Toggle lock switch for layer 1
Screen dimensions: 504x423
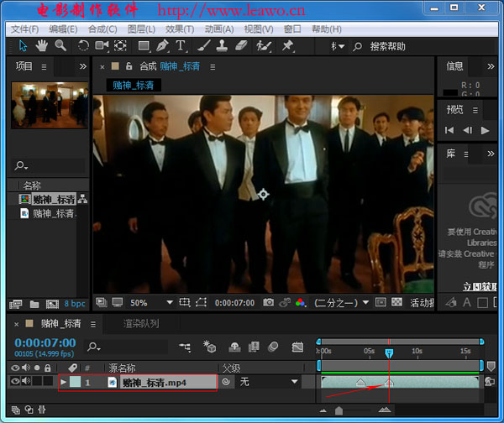48,381
